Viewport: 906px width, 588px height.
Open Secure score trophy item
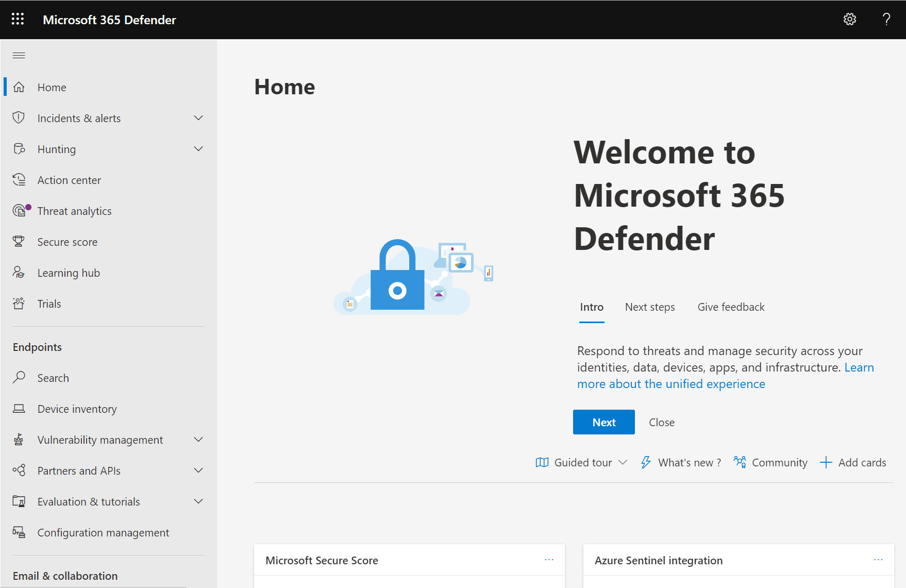click(x=67, y=242)
